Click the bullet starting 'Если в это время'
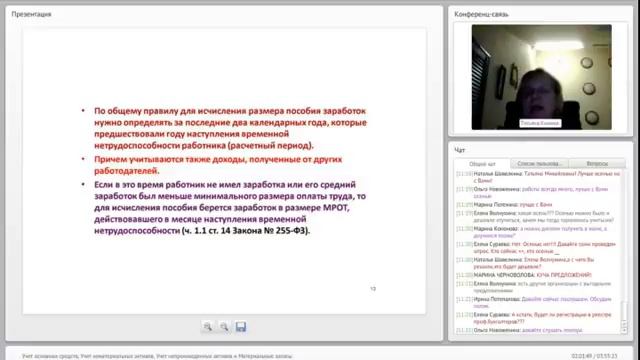The width and height of the screenshot is (640, 360). pyautogui.click(x=230, y=207)
